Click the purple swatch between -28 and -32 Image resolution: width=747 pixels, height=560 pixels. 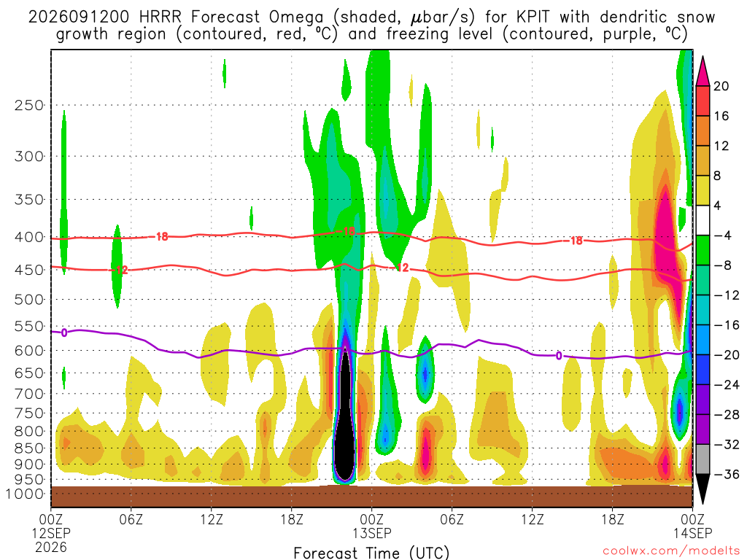coord(703,429)
